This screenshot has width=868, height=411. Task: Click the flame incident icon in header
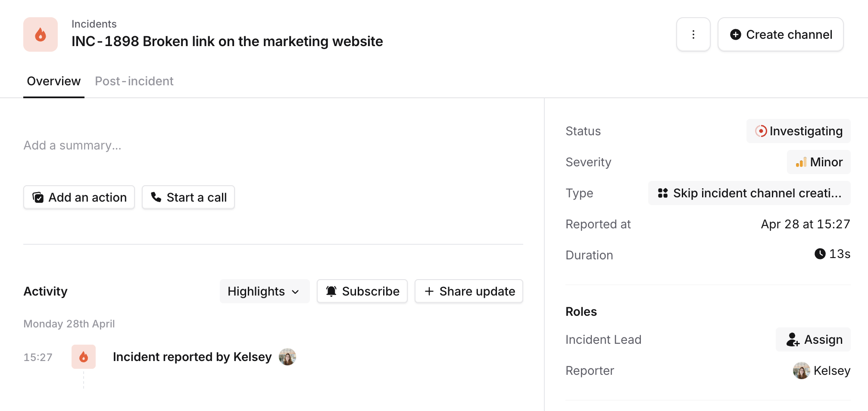click(41, 34)
